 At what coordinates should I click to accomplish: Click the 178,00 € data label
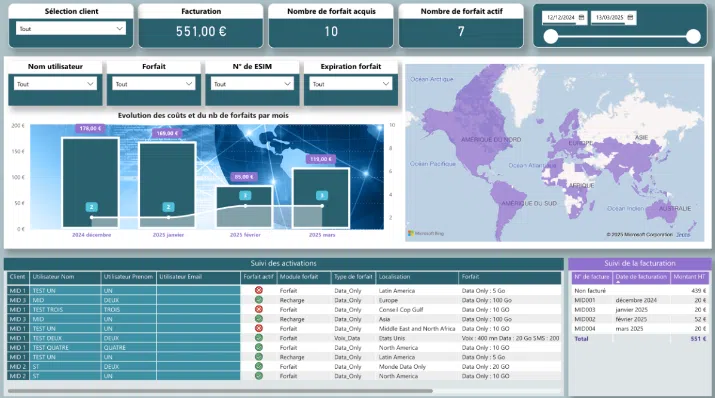(90, 129)
